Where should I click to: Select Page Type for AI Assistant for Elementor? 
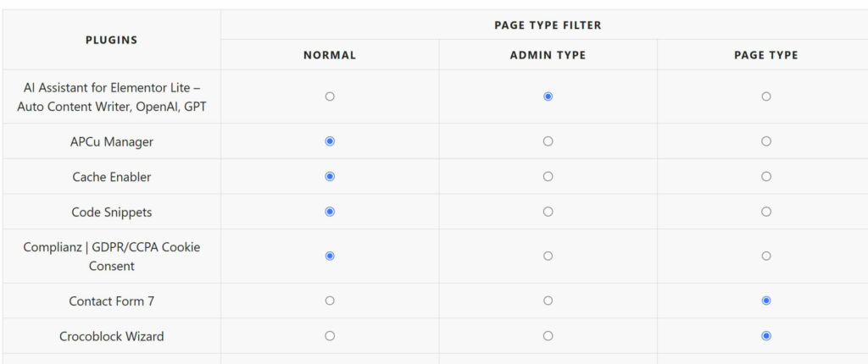766,97
